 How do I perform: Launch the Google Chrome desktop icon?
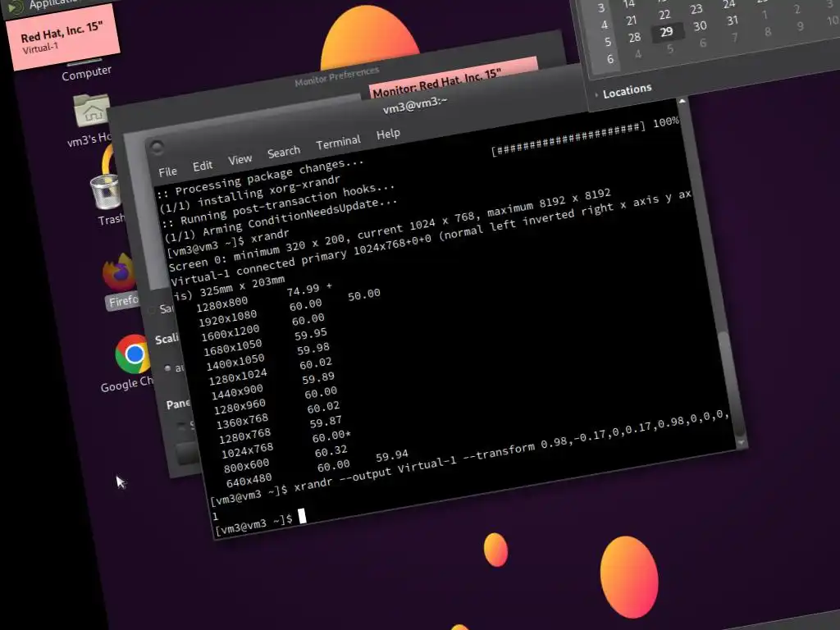coord(133,354)
